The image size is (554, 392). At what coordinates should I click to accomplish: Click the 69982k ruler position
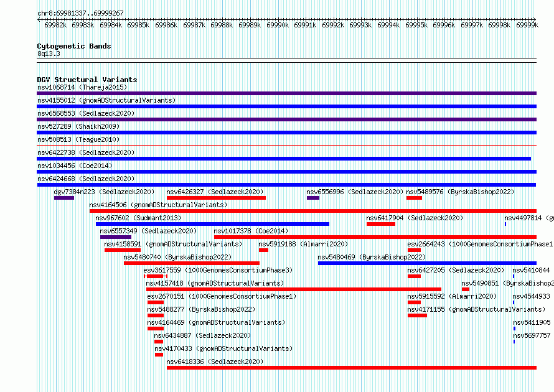[x=55, y=25]
